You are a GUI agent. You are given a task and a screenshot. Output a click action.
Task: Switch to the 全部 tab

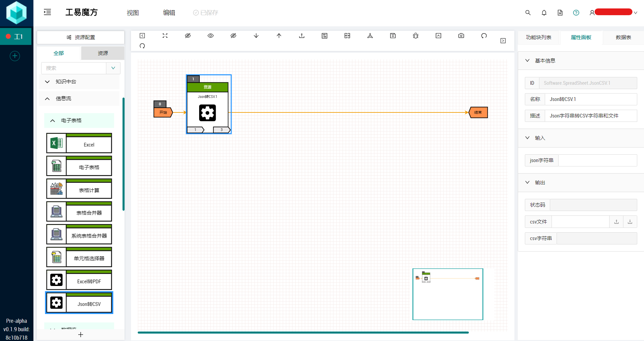click(59, 53)
